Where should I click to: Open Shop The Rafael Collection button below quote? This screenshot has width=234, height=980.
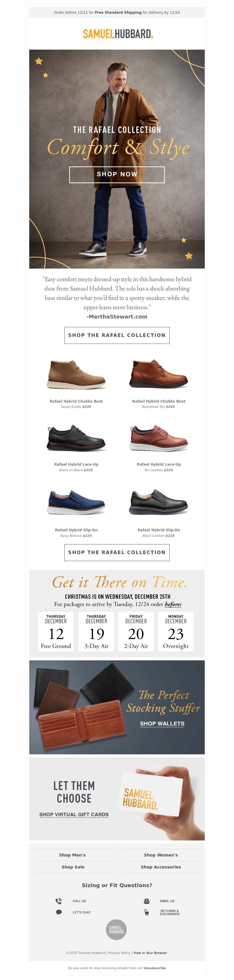[117, 335]
